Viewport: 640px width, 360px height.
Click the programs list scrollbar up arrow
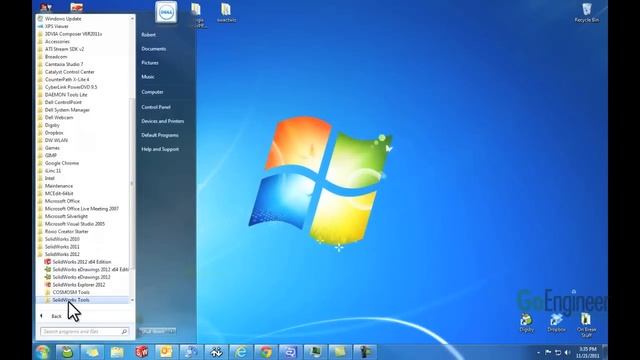tap(132, 18)
